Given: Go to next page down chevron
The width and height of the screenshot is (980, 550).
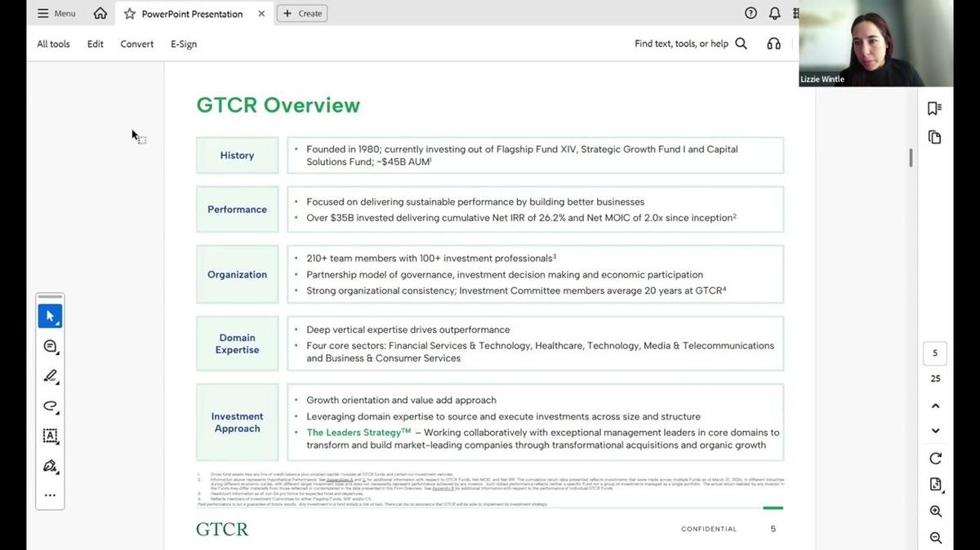Looking at the screenshot, I should click(x=935, y=431).
